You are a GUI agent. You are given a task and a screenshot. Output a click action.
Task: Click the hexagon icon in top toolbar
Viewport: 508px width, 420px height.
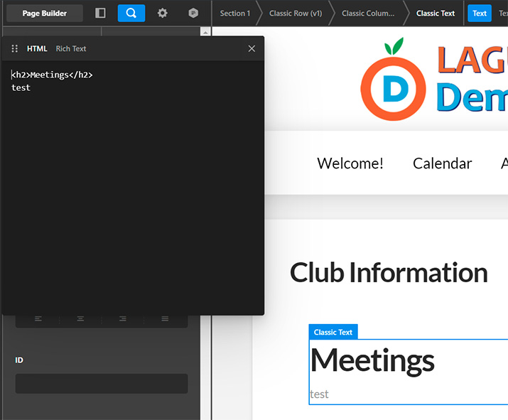(x=193, y=13)
